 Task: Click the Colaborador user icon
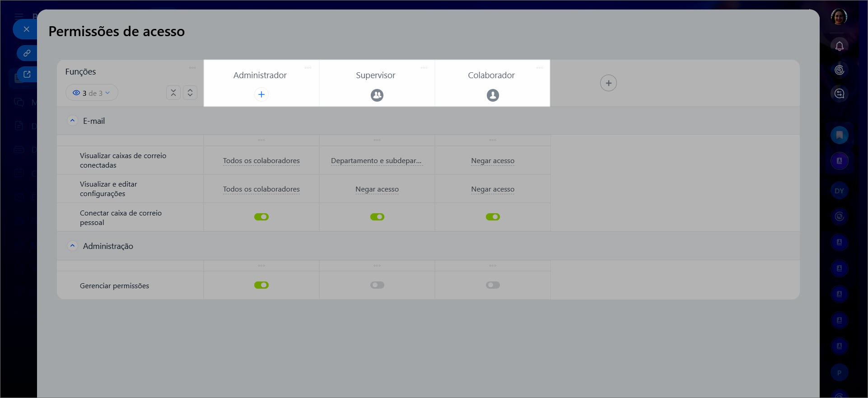coord(493,95)
